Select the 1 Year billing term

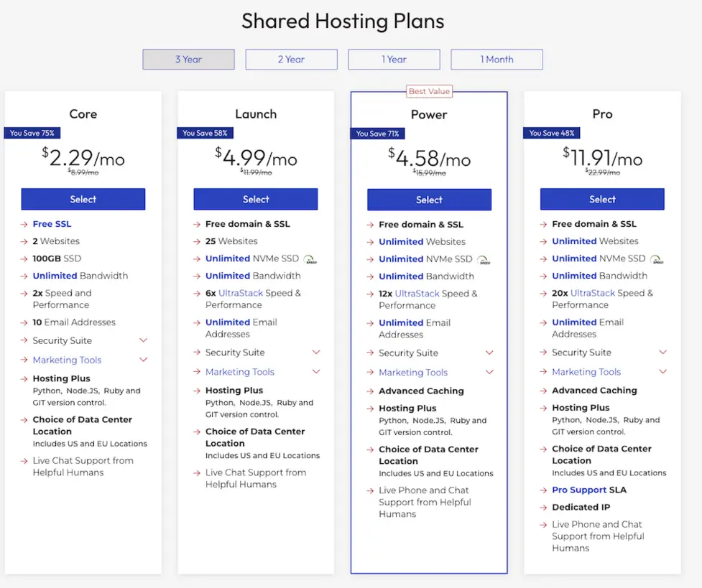(394, 59)
